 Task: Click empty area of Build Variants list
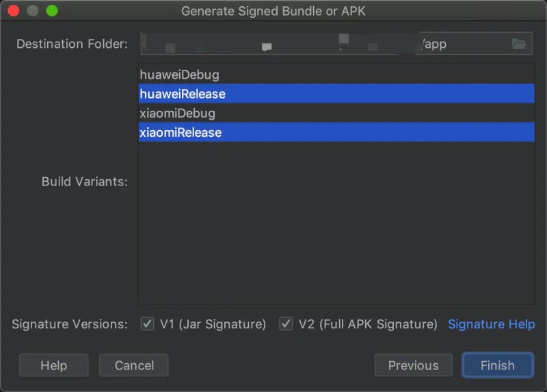click(336, 224)
